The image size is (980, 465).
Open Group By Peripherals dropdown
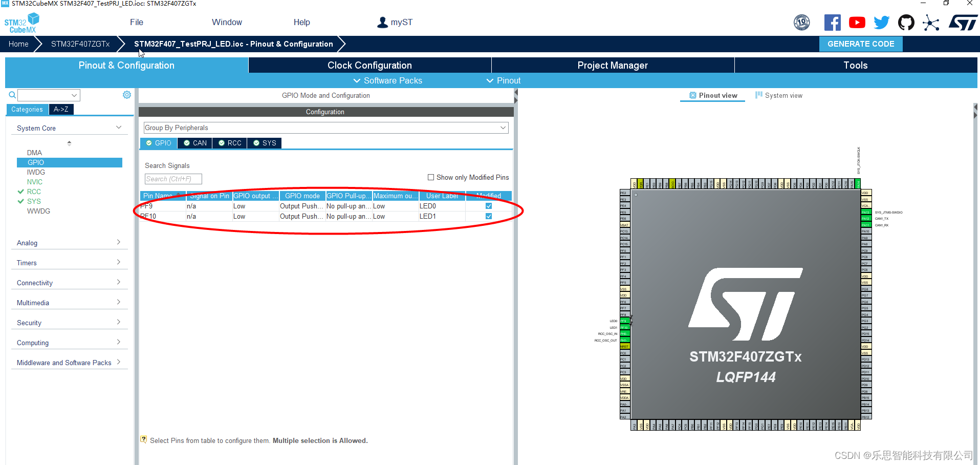326,128
